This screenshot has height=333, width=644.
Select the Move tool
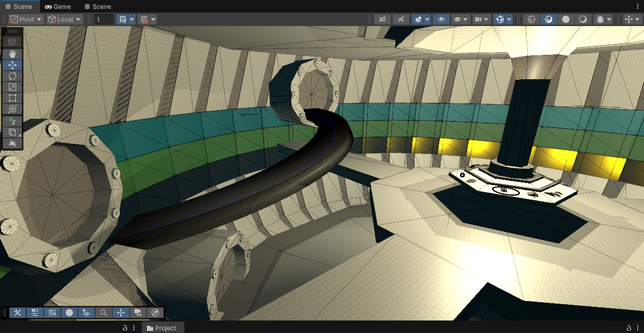(x=13, y=65)
